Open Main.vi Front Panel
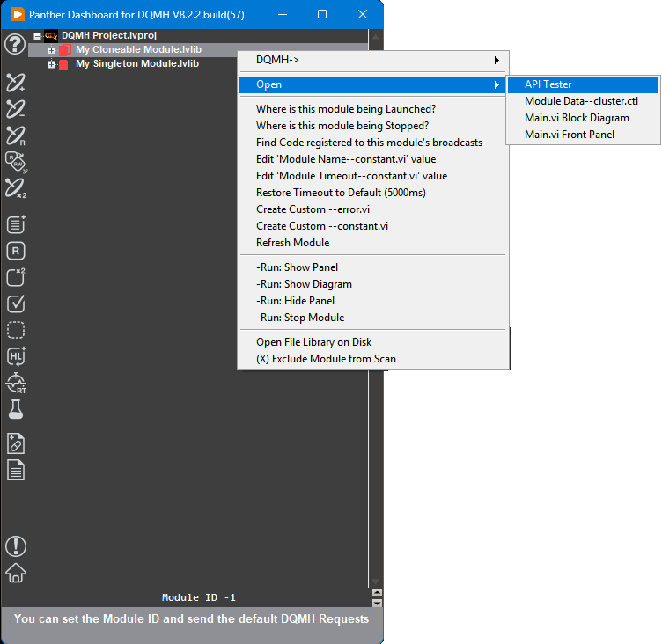662x644 pixels. tap(583, 135)
